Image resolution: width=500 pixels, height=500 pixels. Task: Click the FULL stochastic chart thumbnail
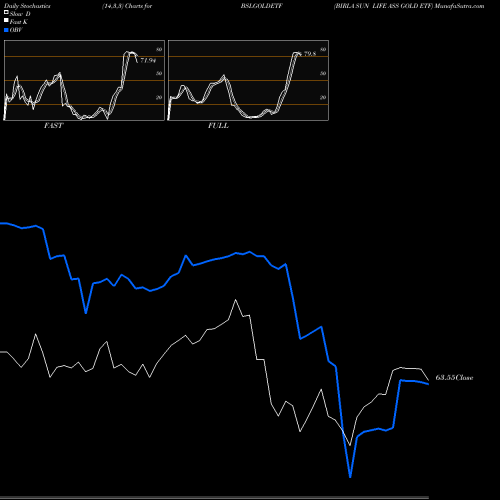point(248,80)
